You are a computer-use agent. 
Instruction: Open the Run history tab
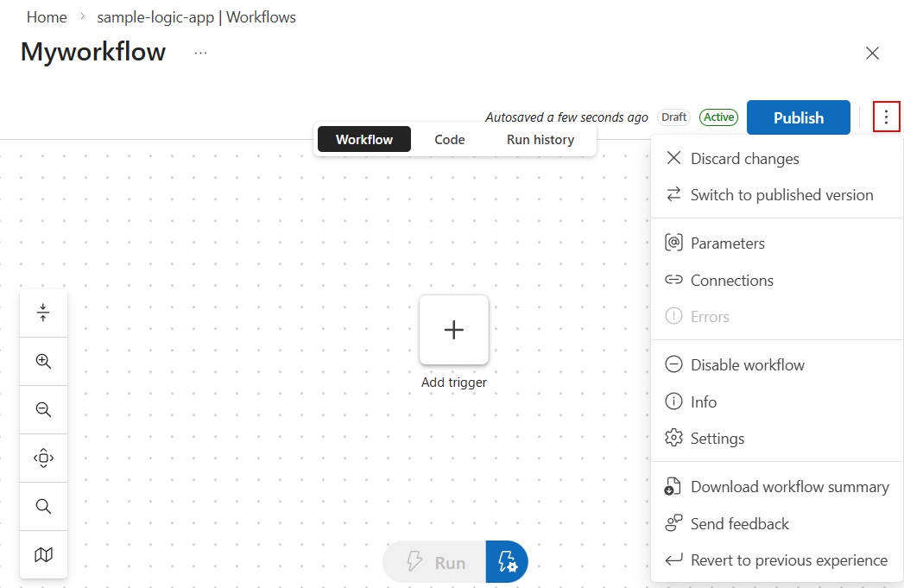(541, 140)
